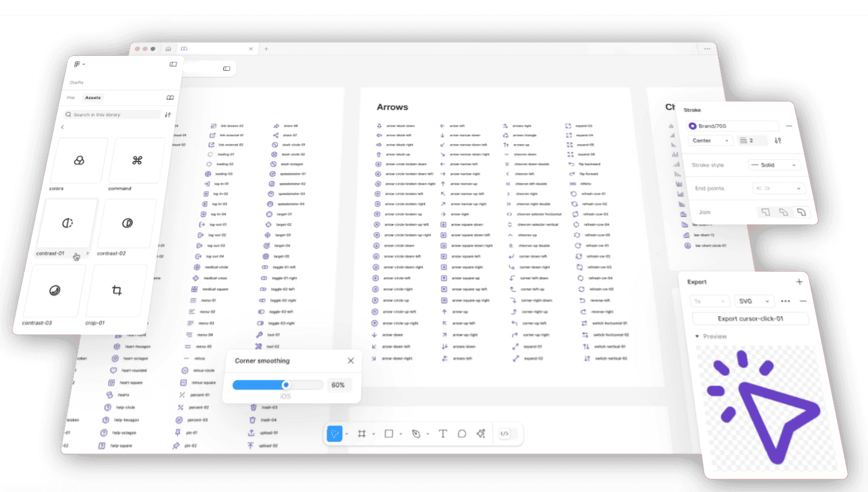This screenshot has height=492, width=868.
Task: Click the medical-cross icon on canvas
Action: tap(195, 278)
